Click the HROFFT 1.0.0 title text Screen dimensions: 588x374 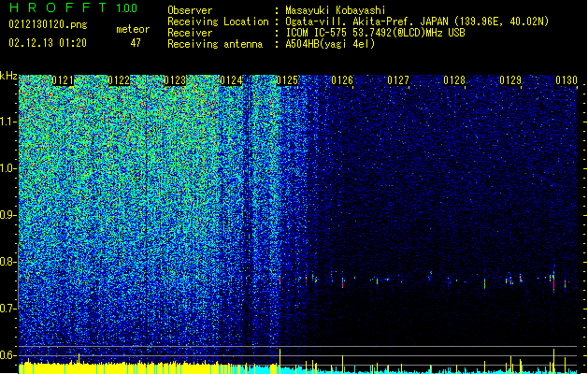[x=73, y=7]
